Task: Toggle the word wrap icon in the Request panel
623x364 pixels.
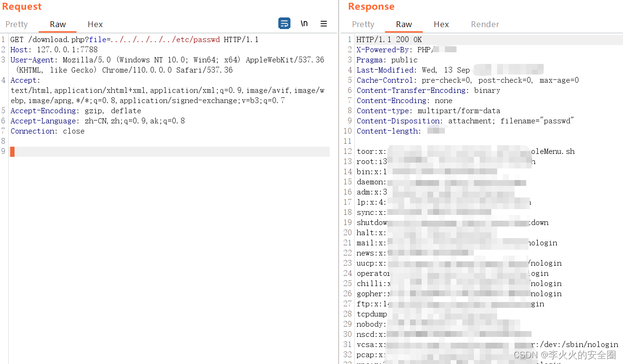Action: pos(285,23)
